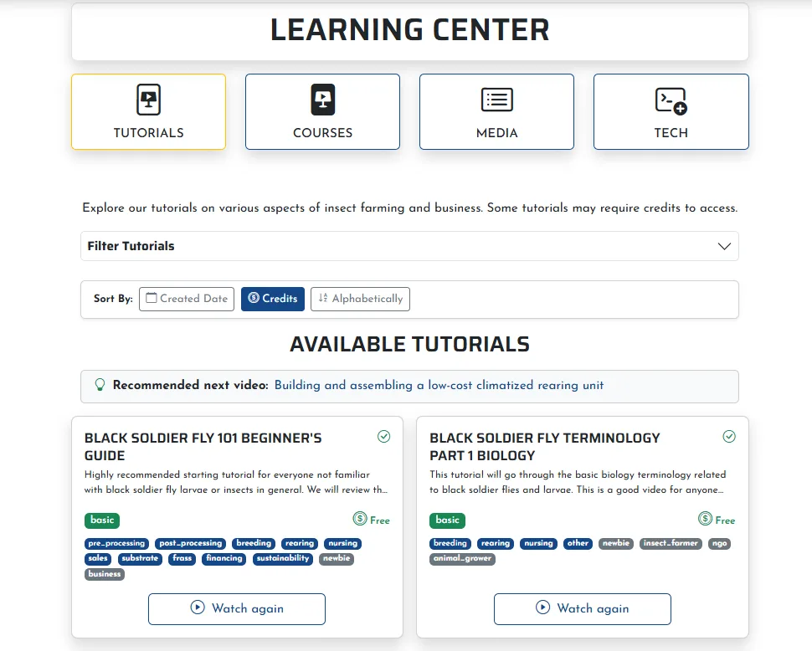Click the sustainability tag on Beginner's Guide
The width and height of the screenshot is (812, 651).
pos(282,559)
